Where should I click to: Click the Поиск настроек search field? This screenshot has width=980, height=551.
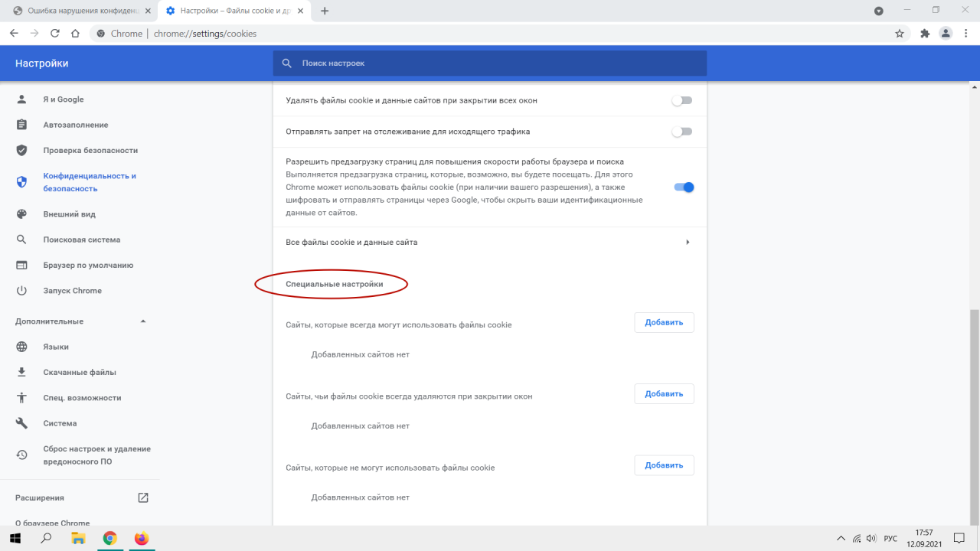[490, 64]
